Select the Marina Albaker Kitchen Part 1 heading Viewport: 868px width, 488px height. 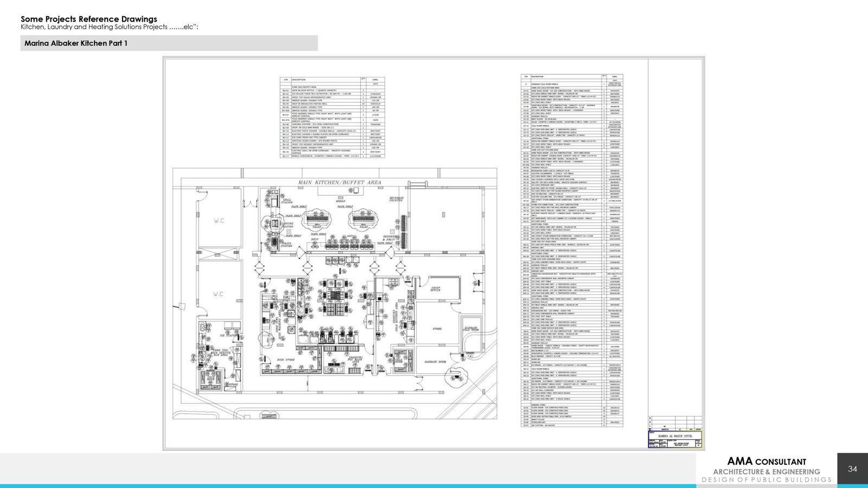point(76,43)
